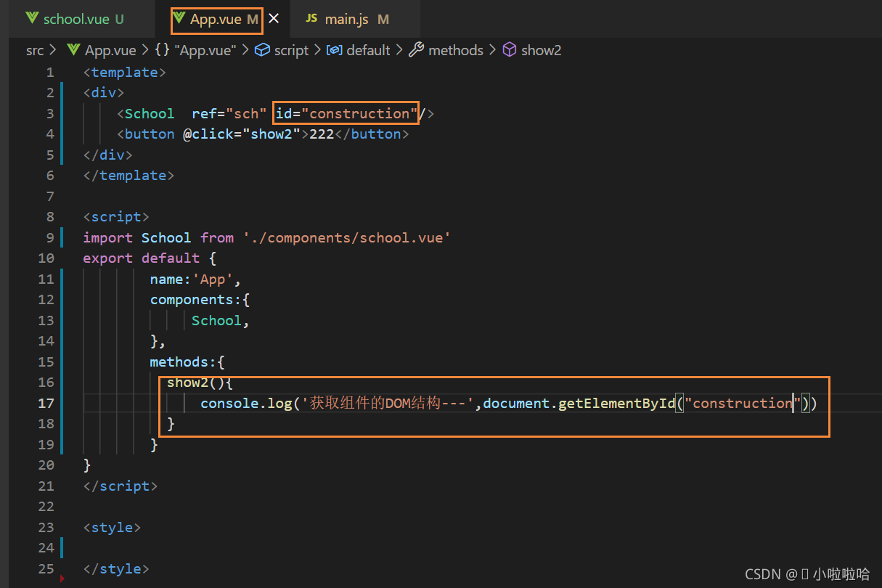
Task: Click the Vue icon on school.vue tab
Action: (x=32, y=19)
